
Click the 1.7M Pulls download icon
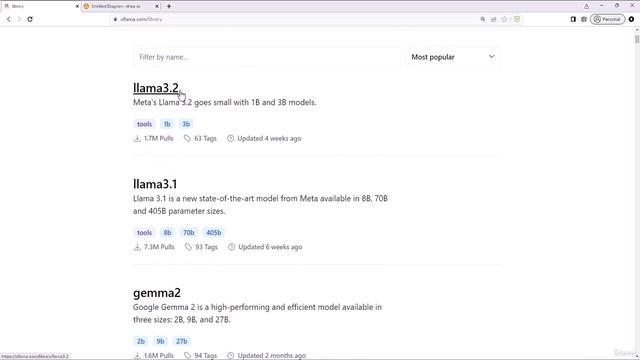tap(137, 138)
